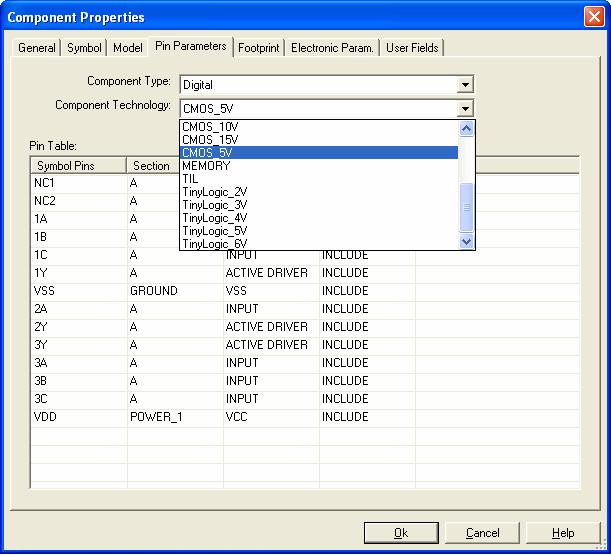Select CMOS_15V in the dropdown list
The height and width of the screenshot is (556, 611).
point(210,140)
